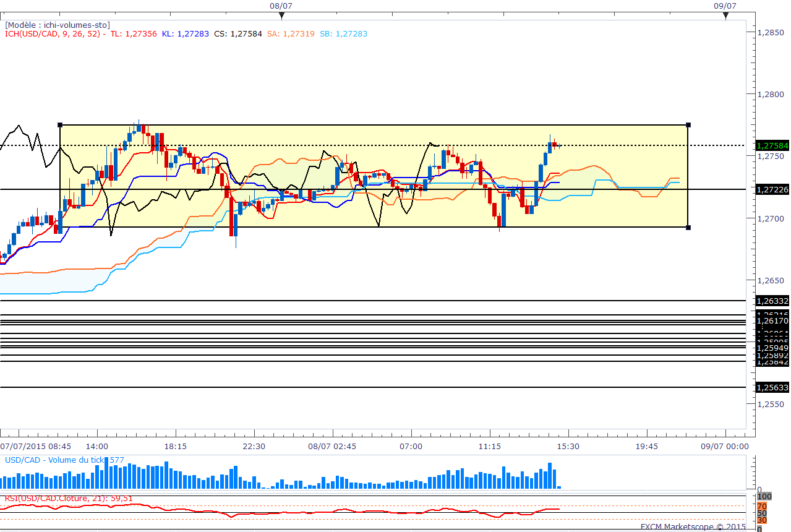Select the rectangle's top-right corner handle
Image resolution: width=791 pixels, height=532 pixels.
click(x=688, y=125)
